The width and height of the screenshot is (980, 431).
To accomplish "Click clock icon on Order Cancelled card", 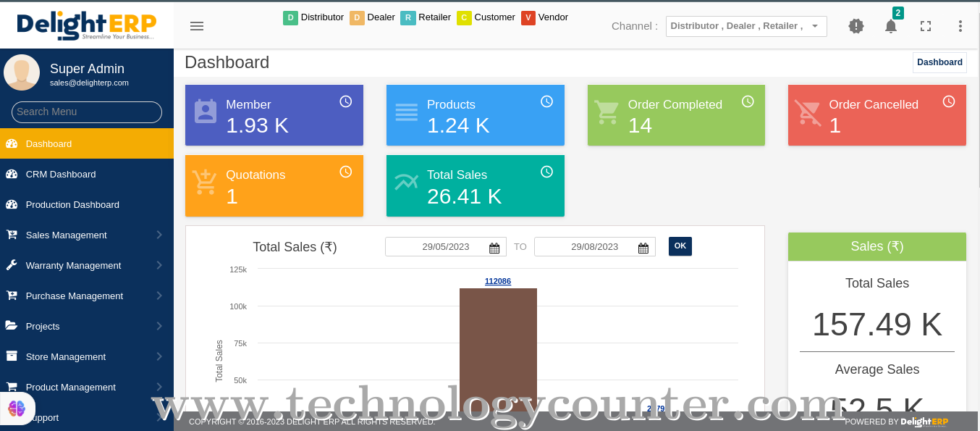I will (949, 101).
